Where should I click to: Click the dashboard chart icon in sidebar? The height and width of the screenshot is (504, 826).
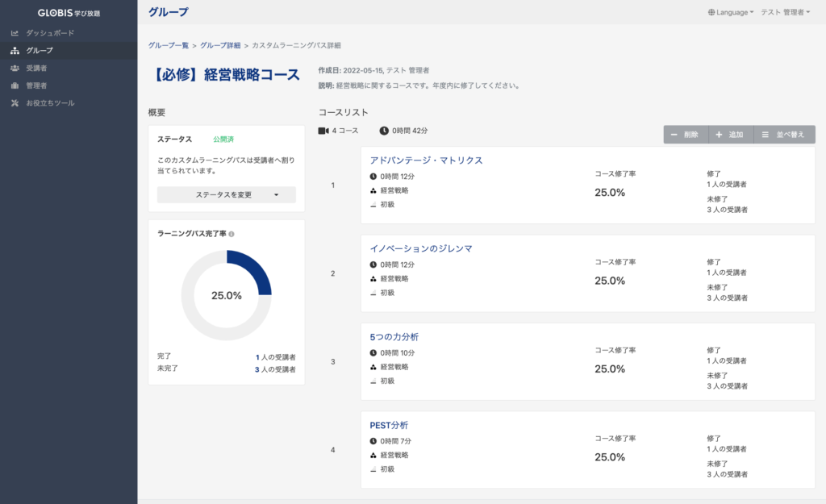click(15, 33)
